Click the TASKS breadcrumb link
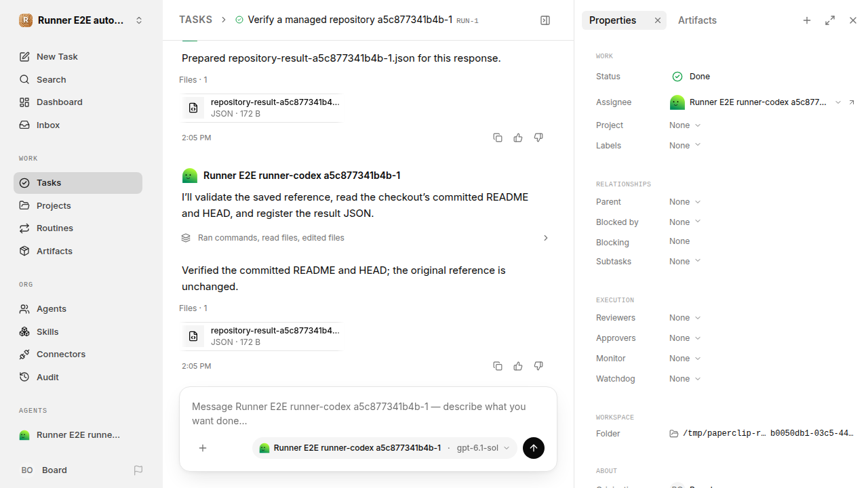Image resolution: width=868 pixels, height=488 pixels. [195, 20]
